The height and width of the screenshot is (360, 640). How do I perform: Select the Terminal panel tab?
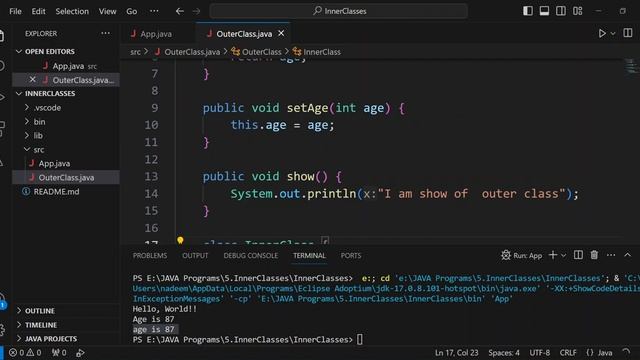pos(309,256)
